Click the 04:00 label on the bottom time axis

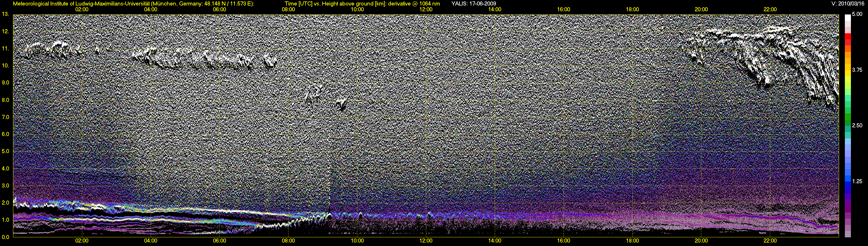tap(151, 241)
